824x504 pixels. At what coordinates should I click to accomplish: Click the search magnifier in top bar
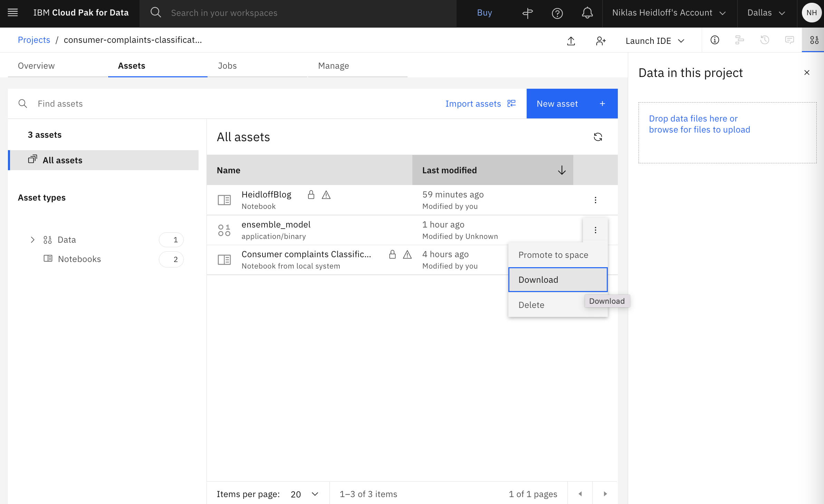tap(156, 12)
